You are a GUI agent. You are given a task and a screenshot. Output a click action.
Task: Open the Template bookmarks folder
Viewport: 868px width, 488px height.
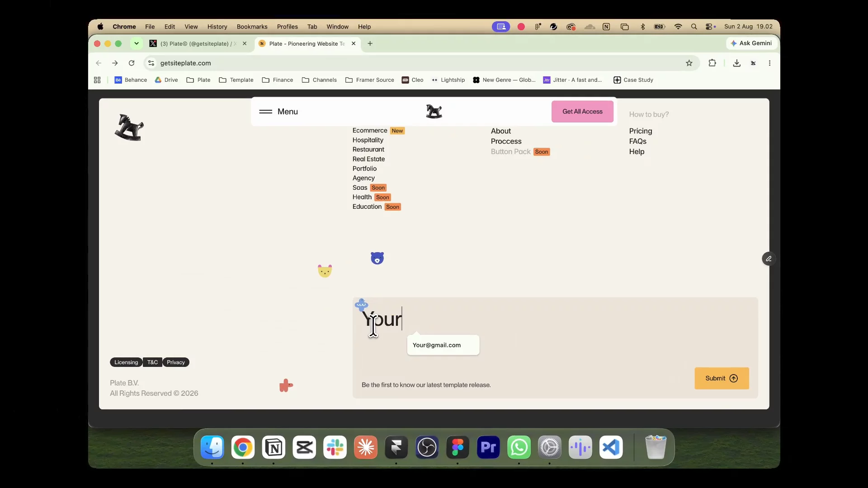pos(236,80)
